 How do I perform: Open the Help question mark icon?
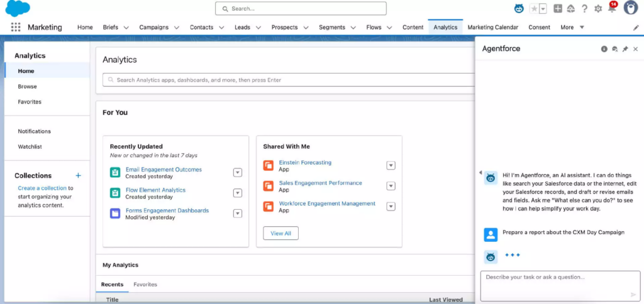[584, 9]
